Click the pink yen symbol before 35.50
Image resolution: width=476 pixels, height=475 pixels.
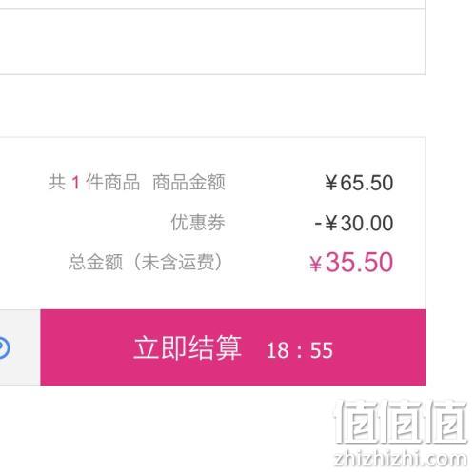[316, 264]
